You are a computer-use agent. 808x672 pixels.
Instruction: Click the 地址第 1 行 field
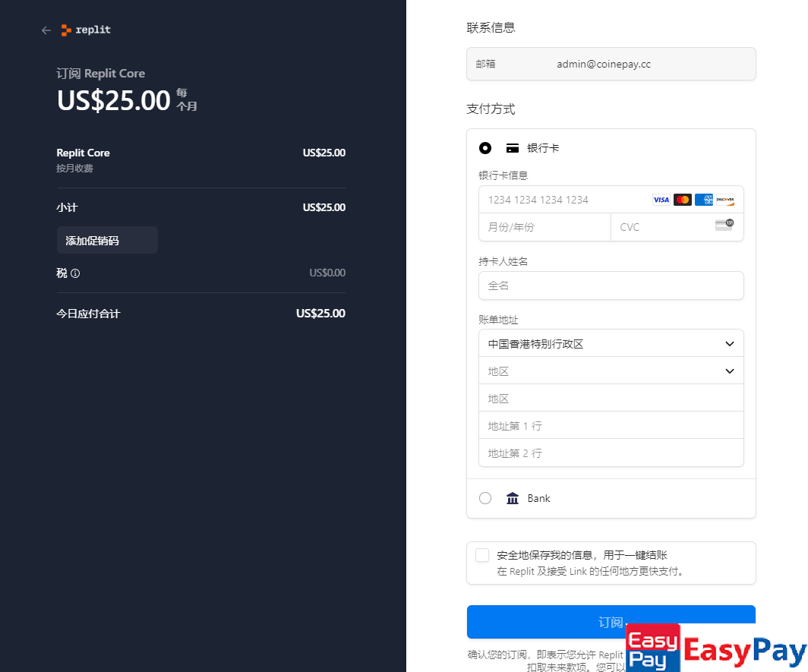pos(611,426)
